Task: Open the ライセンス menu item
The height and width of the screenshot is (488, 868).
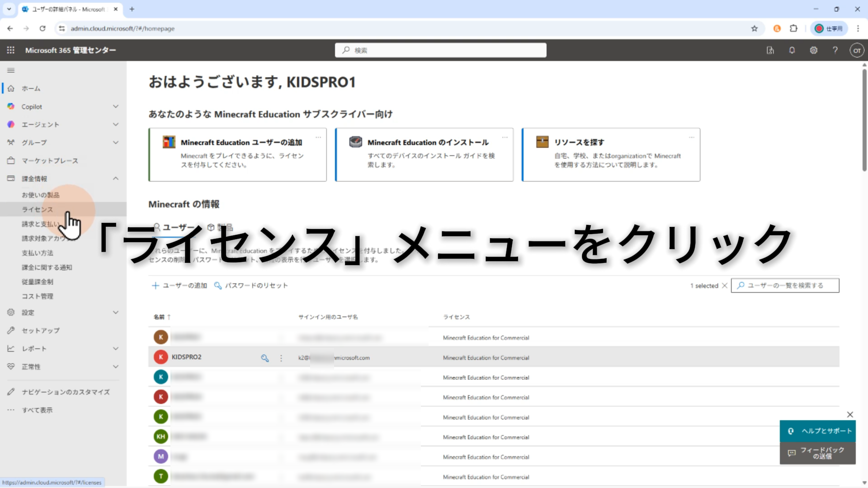Action: (38, 209)
